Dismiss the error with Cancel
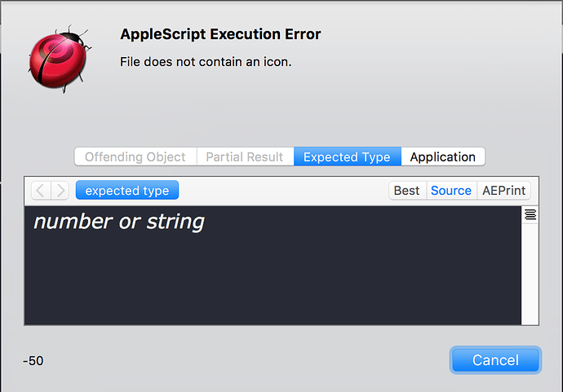This screenshot has height=392, width=563. tap(495, 360)
